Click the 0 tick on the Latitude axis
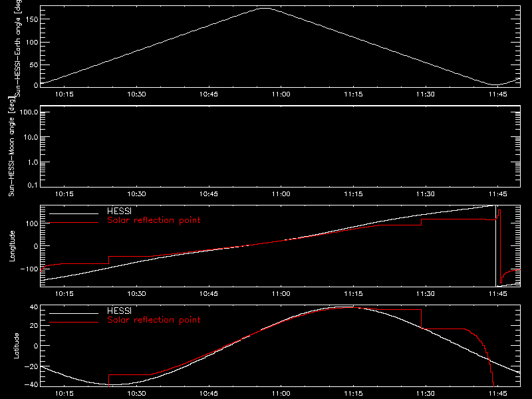This screenshot has height=399, width=532. point(37,346)
